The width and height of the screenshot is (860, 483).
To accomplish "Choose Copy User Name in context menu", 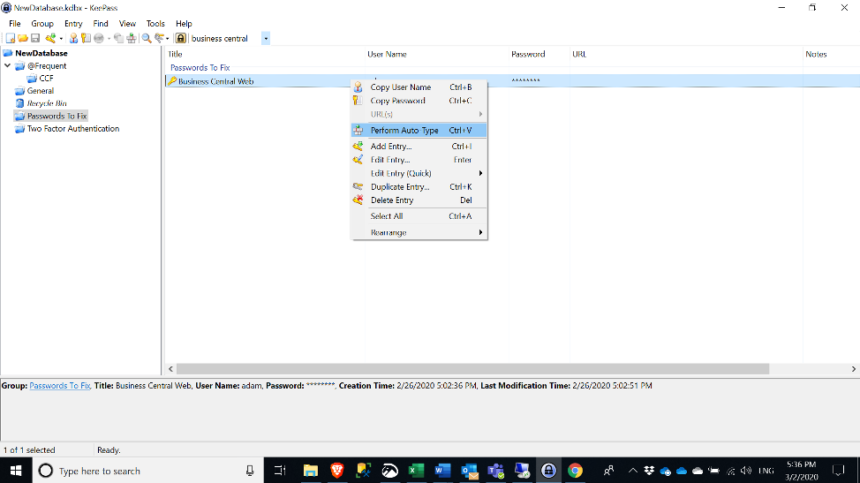I will coord(419,87).
